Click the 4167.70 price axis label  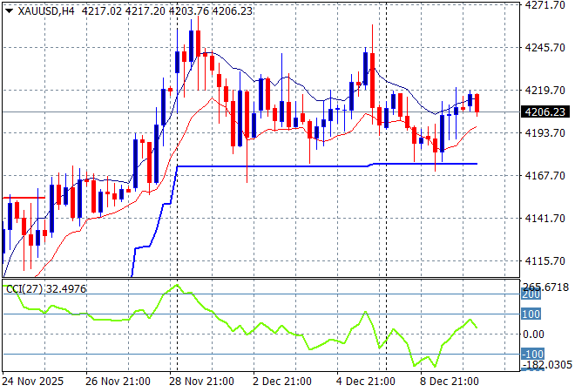(548, 176)
